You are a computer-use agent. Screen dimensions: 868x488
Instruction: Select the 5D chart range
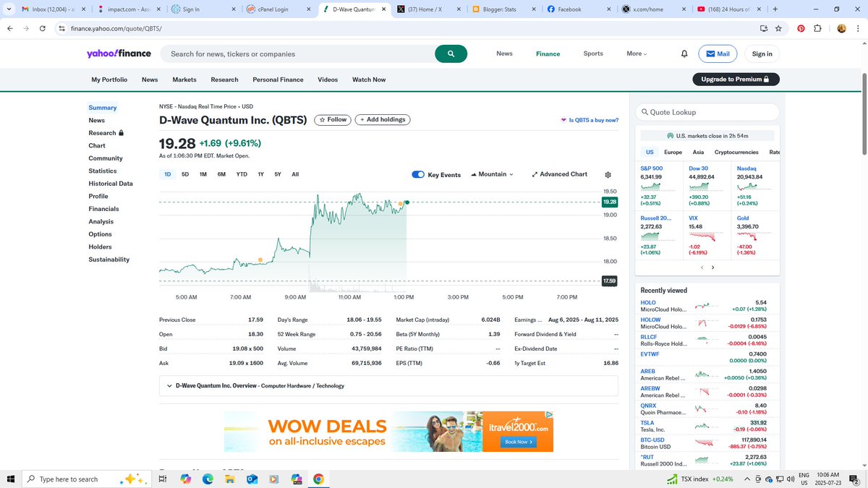click(x=185, y=174)
